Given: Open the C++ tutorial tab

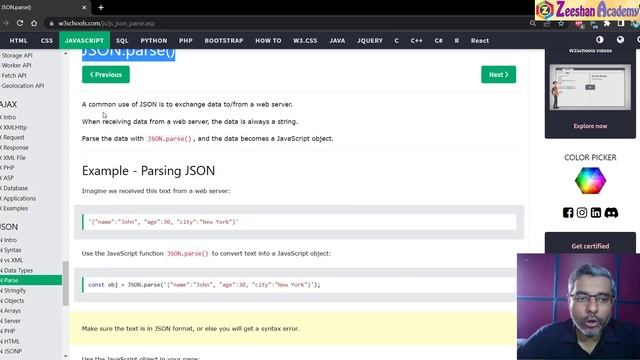Looking at the screenshot, I should click(x=416, y=40).
